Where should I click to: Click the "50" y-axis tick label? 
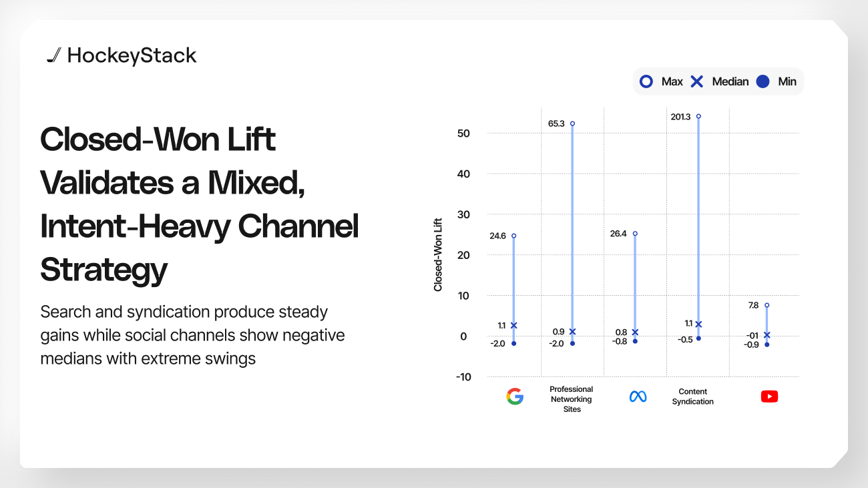click(x=464, y=134)
